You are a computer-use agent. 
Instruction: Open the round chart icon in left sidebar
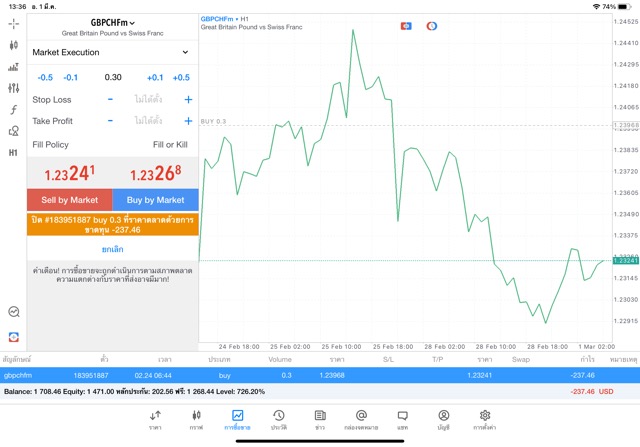(13, 312)
